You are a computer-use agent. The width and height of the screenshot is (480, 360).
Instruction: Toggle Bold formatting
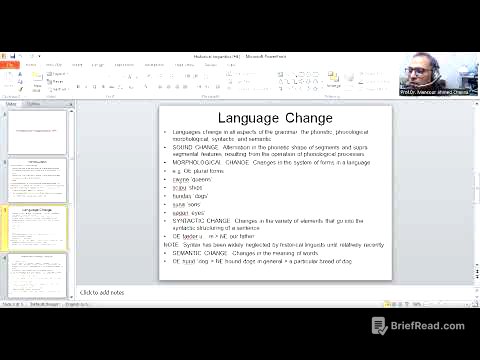click(78, 87)
